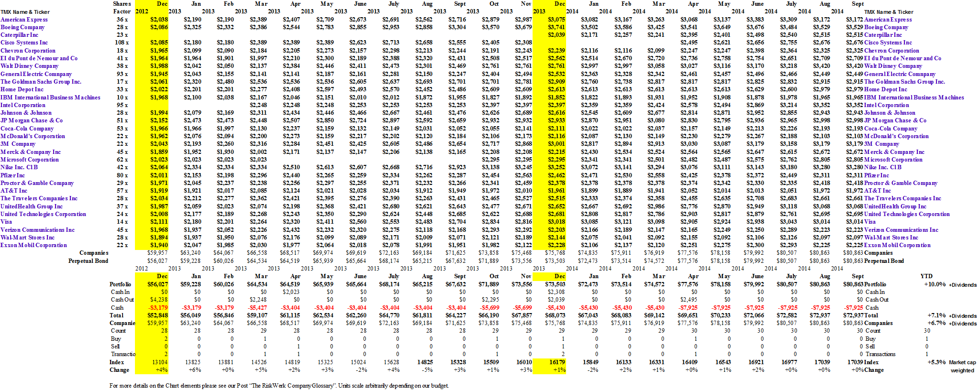980x390 pixels.
Task: Select IBM's 10 x shares factor cell
Action: point(122,97)
